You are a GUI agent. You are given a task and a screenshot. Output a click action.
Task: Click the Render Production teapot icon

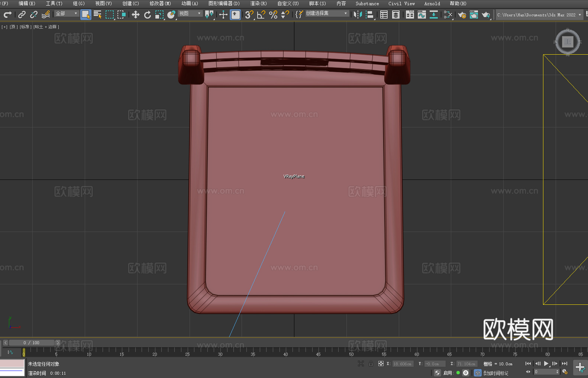486,14
